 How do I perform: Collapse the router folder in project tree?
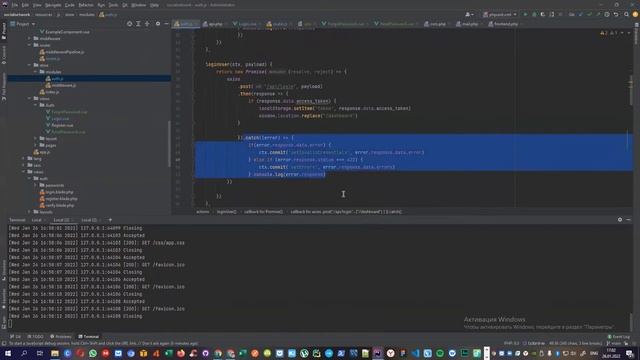click(x=29, y=45)
